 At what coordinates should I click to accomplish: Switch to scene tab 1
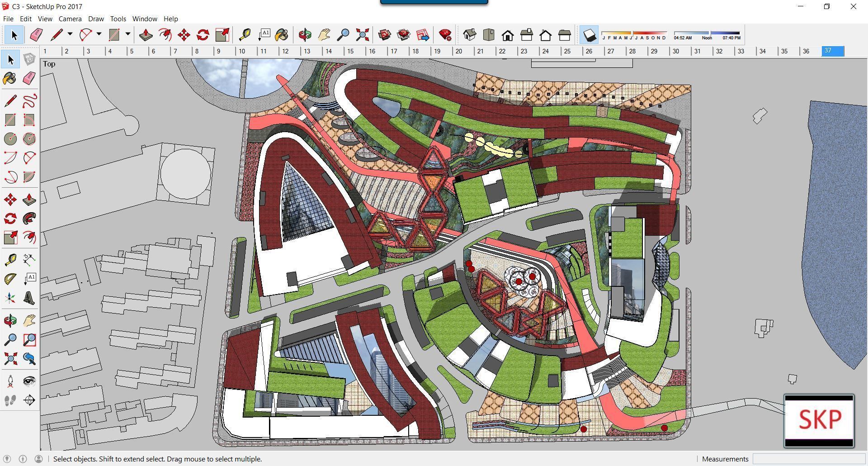pos(51,51)
